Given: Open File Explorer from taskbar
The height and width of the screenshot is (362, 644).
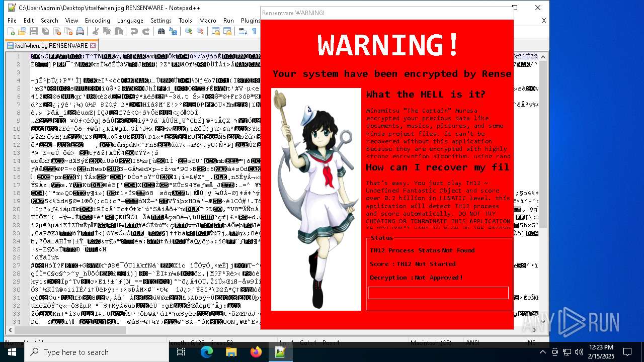Looking at the screenshot, I should (231, 352).
